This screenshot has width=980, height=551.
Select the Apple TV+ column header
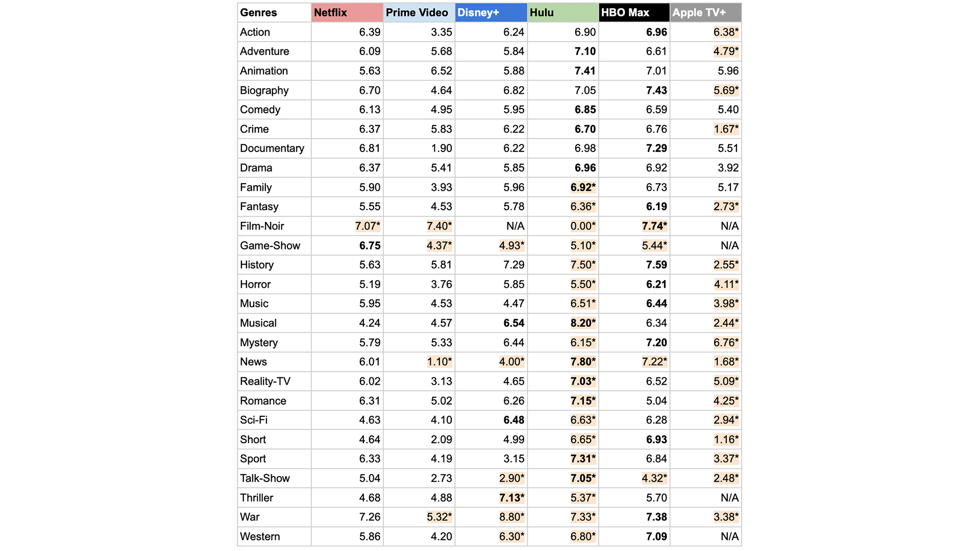coord(705,13)
